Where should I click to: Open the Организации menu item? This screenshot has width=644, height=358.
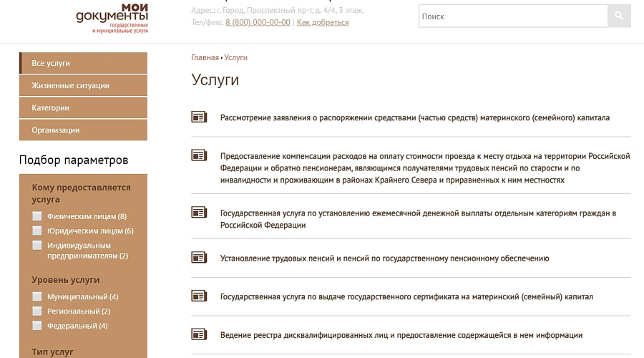[x=84, y=130]
